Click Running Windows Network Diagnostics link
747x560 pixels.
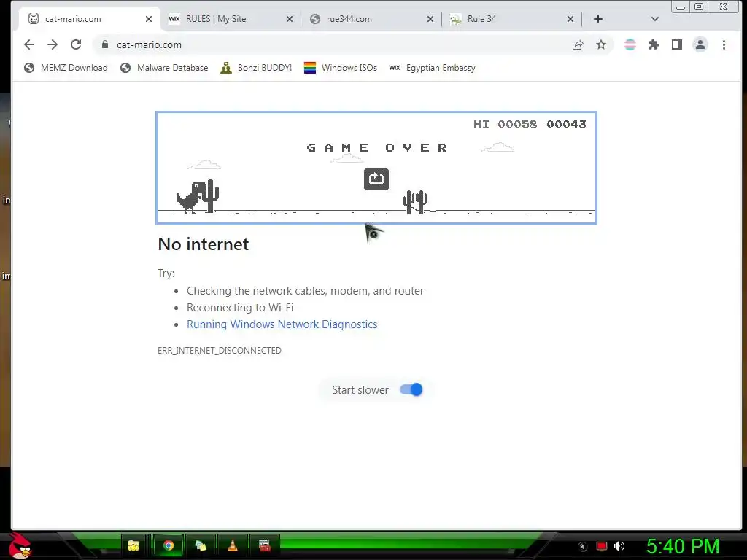[282, 324]
